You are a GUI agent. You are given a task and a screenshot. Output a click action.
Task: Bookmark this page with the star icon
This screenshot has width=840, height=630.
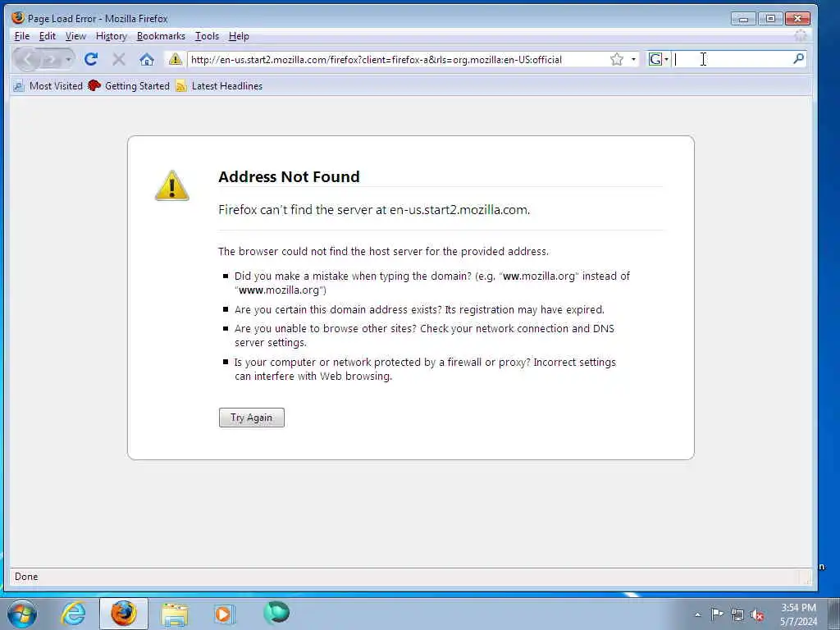[617, 59]
